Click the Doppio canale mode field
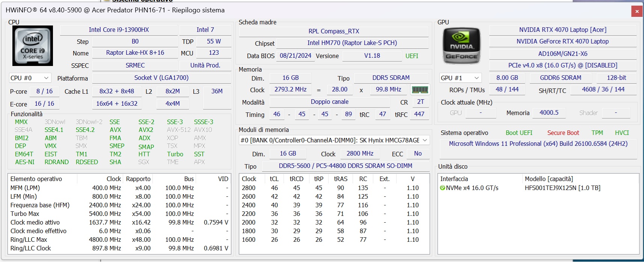The width and height of the screenshot is (644, 262). 330,102
